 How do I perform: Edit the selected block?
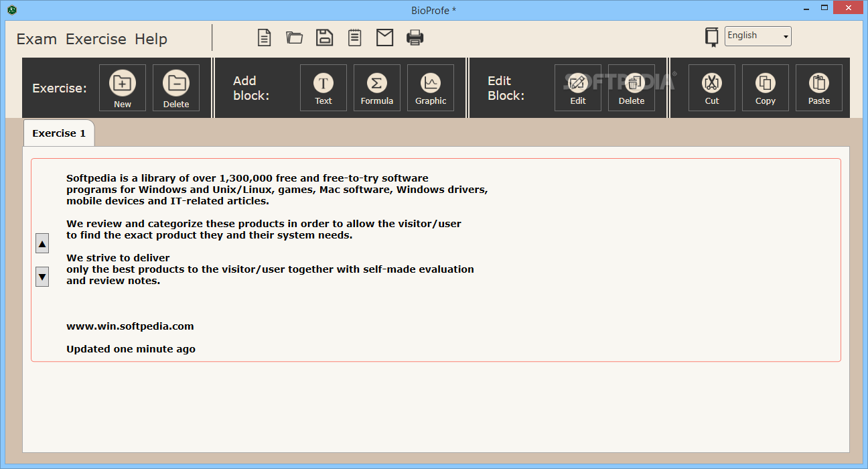click(578, 88)
